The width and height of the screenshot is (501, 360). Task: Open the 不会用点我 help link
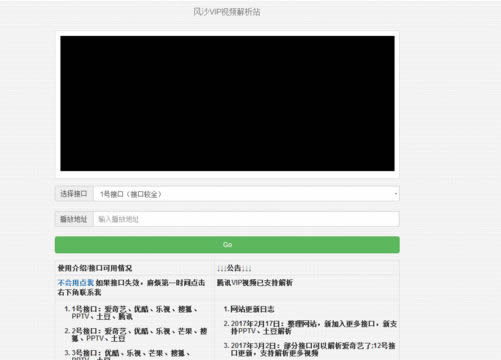click(76, 283)
